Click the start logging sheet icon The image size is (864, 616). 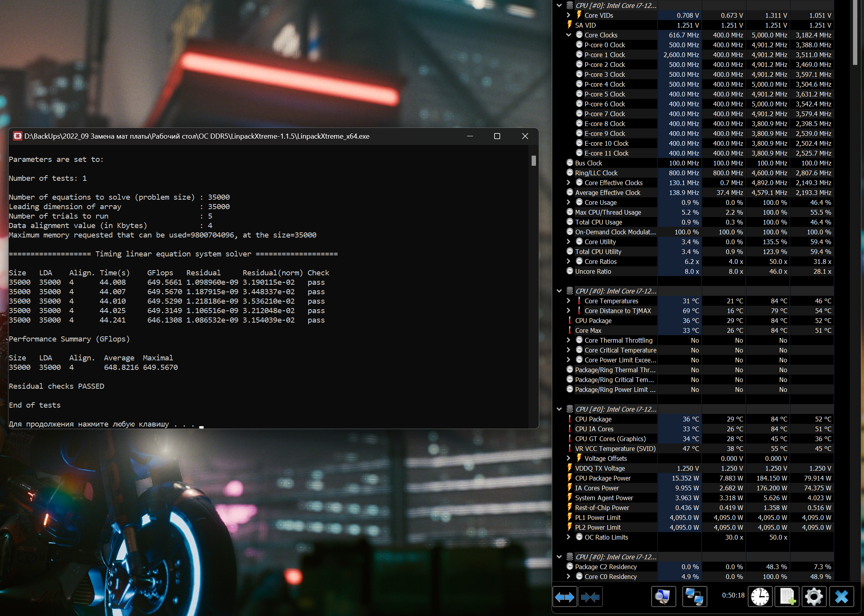click(x=787, y=597)
